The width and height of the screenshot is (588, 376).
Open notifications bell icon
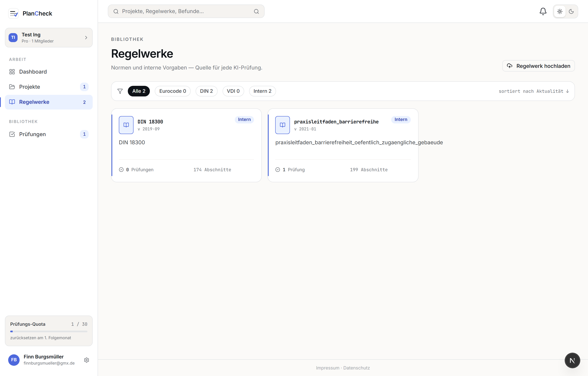[x=543, y=11]
